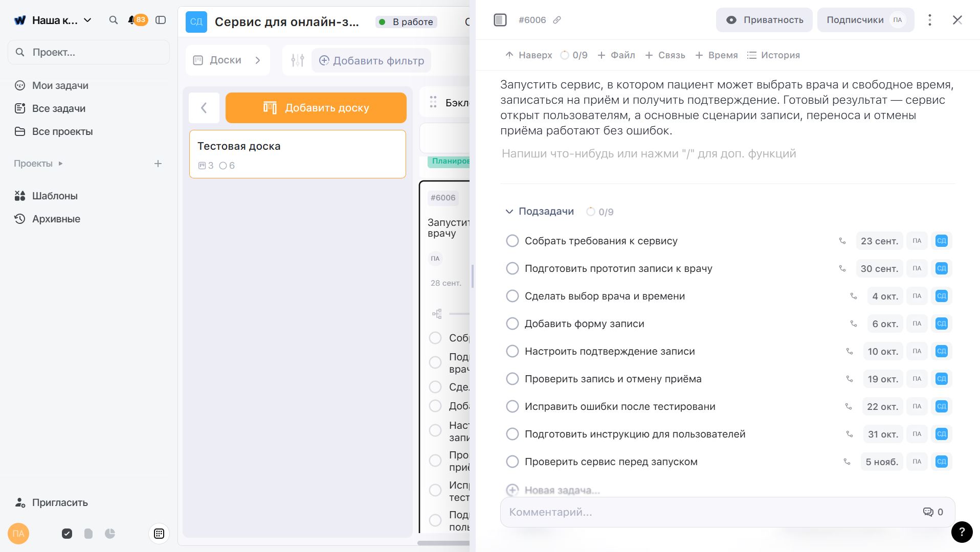Click phone icon for Собрать требования subtask

pyautogui.click(x=842, y=241)
